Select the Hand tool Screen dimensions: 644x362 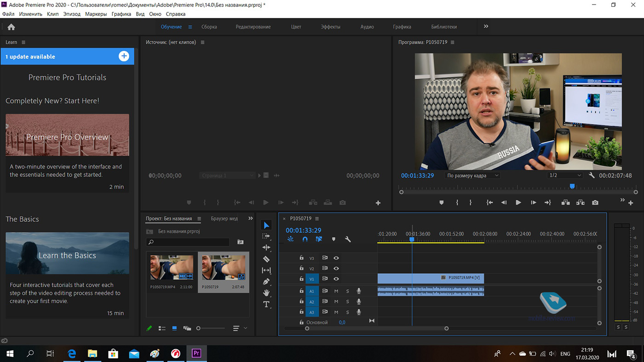click(266, 293)
